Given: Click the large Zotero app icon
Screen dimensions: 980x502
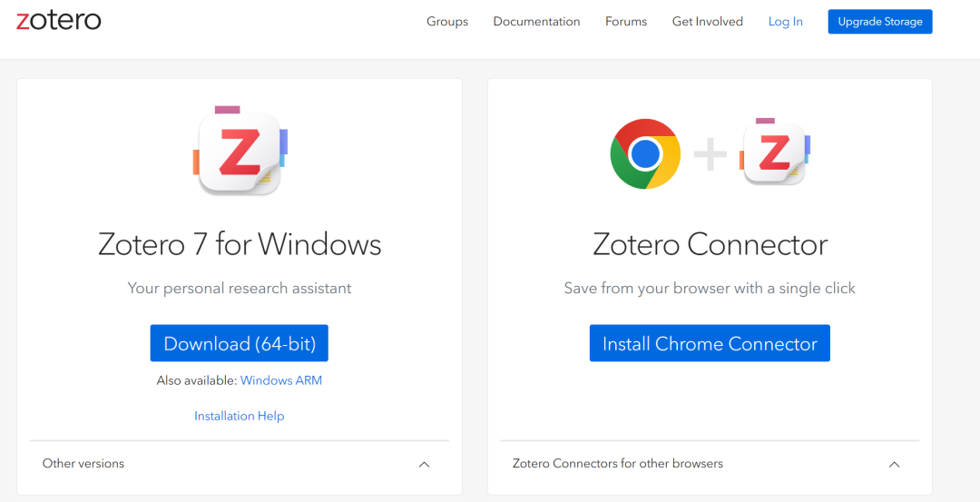Looking at the screenshot, I should (x=240, y=151).
